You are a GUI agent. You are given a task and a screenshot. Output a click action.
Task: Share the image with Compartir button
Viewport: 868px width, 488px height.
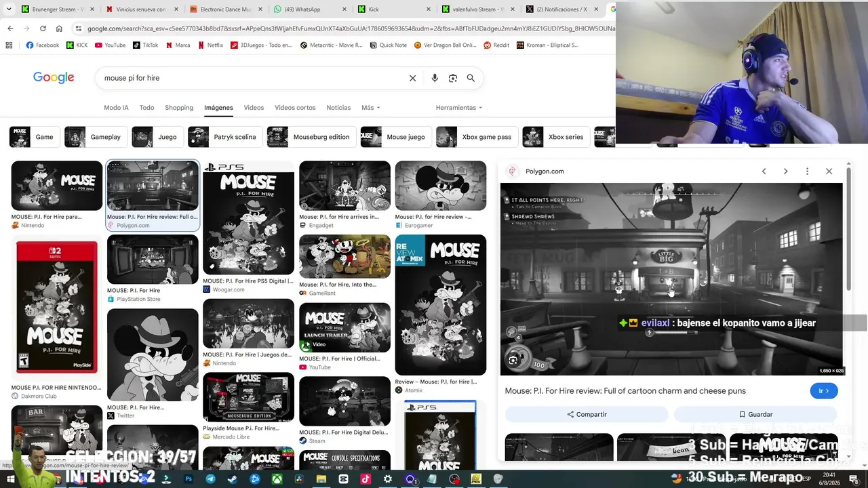click(x=587, y=414)
